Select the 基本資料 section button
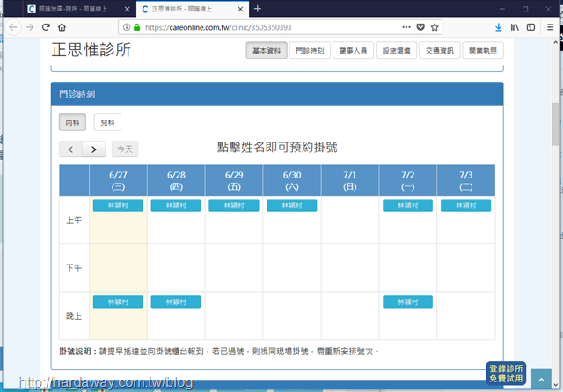The width and height of the screenshot is (563, 392). (267, 51)
